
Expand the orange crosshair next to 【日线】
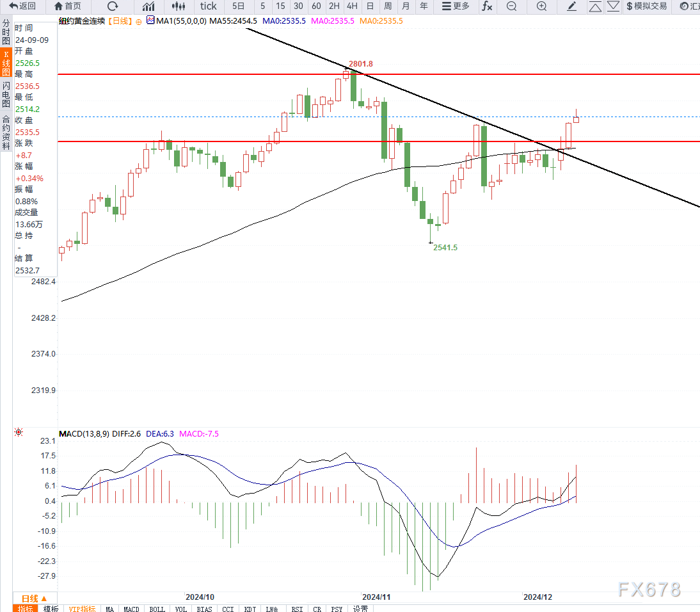[x=138, y=21]
